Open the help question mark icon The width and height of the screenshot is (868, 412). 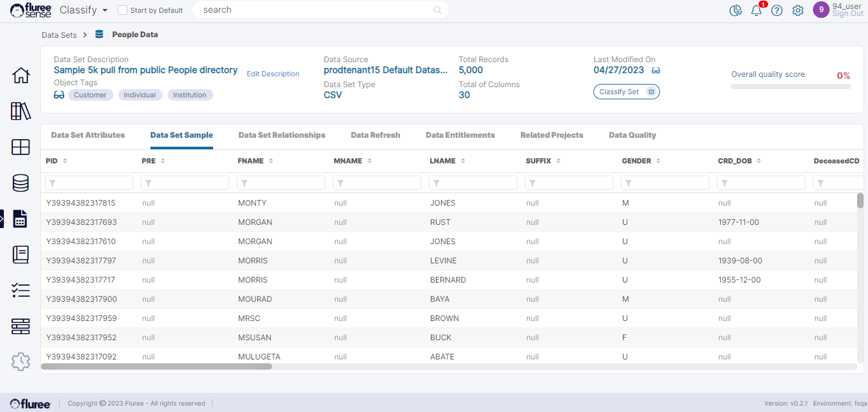776,10
